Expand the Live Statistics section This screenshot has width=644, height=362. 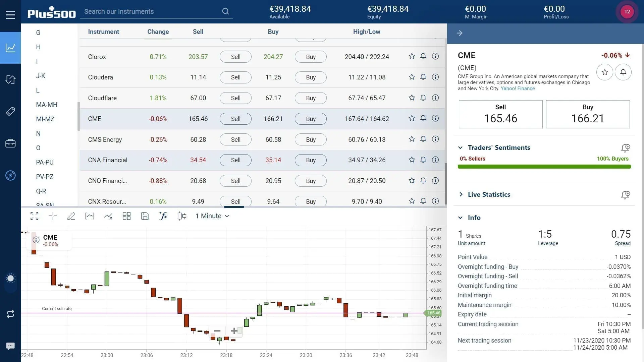[461, 194]
